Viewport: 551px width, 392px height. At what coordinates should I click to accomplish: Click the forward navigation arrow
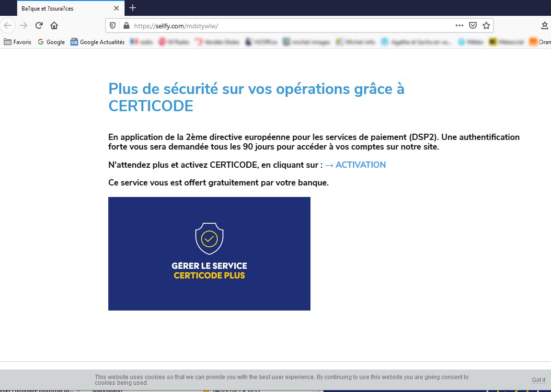(x=23, y=26)
